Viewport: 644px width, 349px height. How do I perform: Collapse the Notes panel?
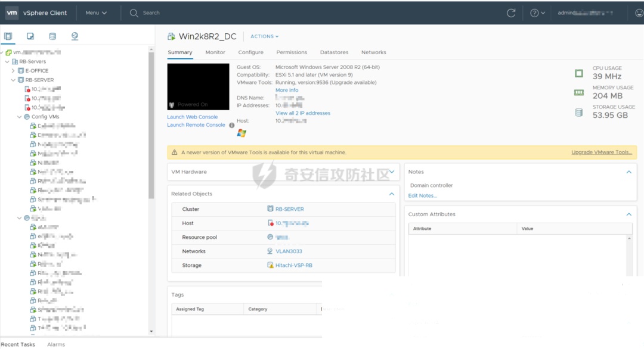[629, 172]
